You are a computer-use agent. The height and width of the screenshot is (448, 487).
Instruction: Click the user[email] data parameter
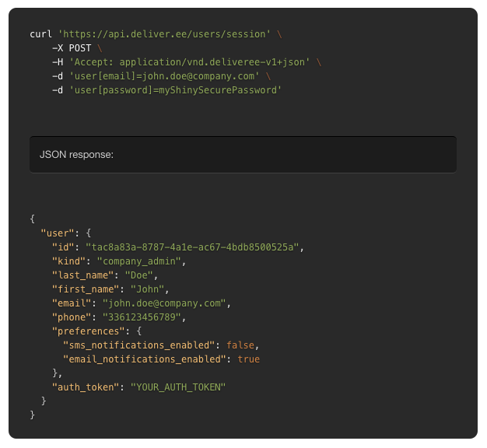(164, 76)
